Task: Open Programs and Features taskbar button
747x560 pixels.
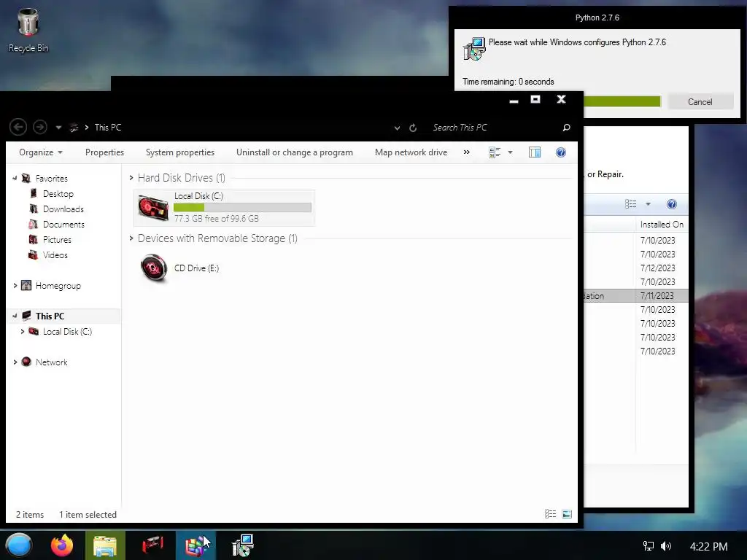Action: pyautogui.click(x=196, y=545)
